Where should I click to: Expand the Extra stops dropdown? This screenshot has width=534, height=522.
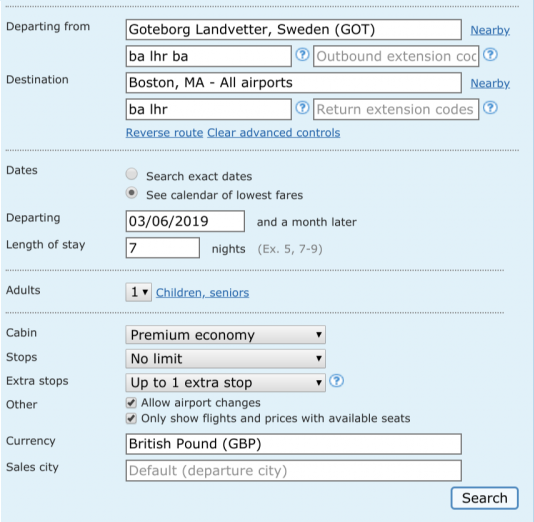tap(225, 382)
